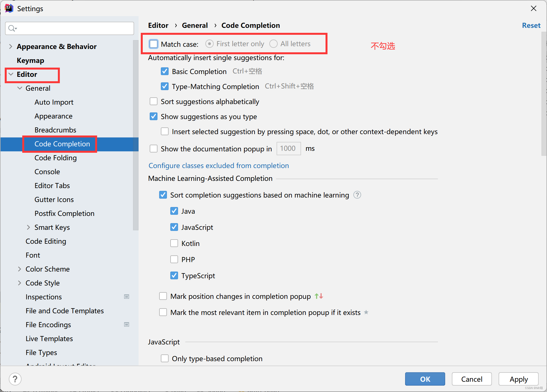547x392 pixels.
Task: Click the right panel vertical scrollbar
Action: (544, 93)
